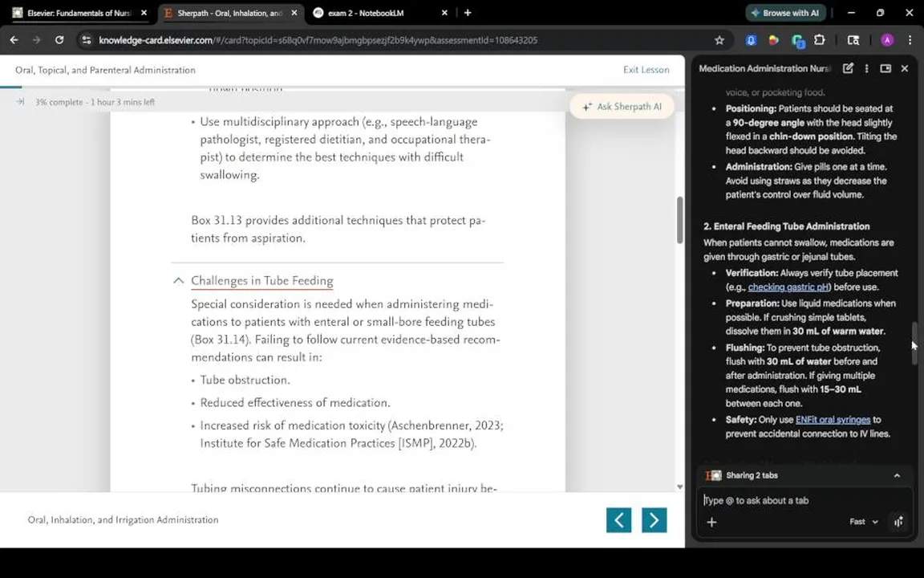Viewport: 924px width, 578px height.
Task: Click 'Oral, Inhalation, and Irrigation Administration' footer text
Action: pyautogui.click(x=123, y=519)
